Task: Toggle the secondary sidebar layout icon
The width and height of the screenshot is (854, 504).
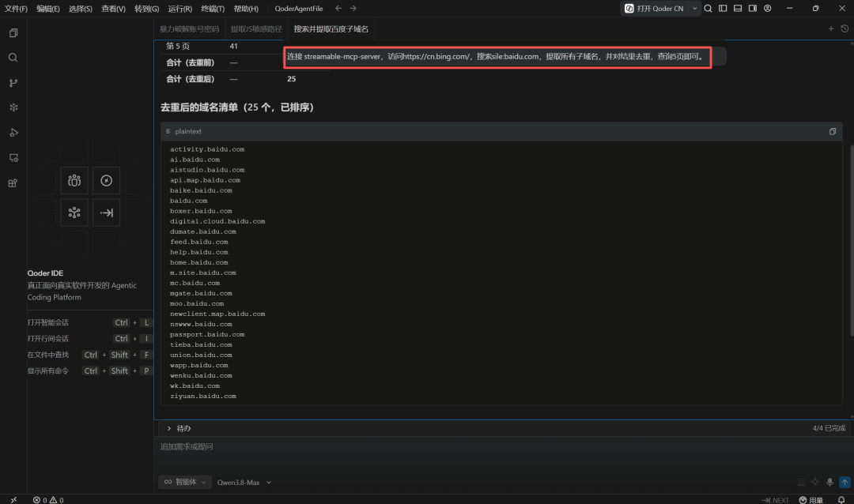Action: click(752, 8)
